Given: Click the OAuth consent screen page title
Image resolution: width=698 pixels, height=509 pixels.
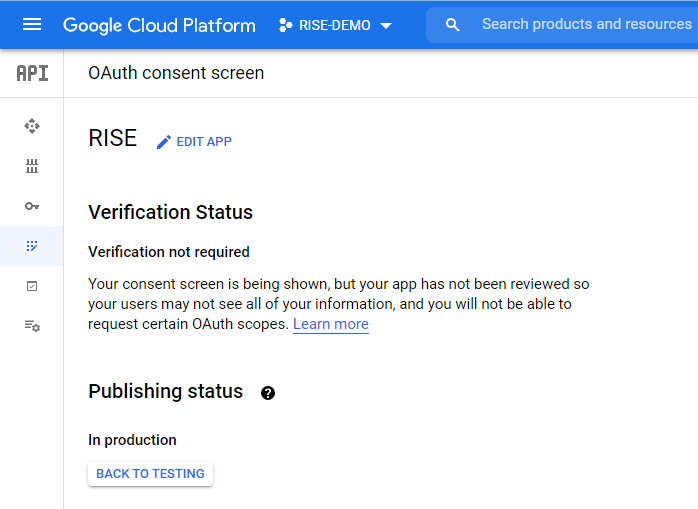Looking at the screenshot, I should pos(176,73).
